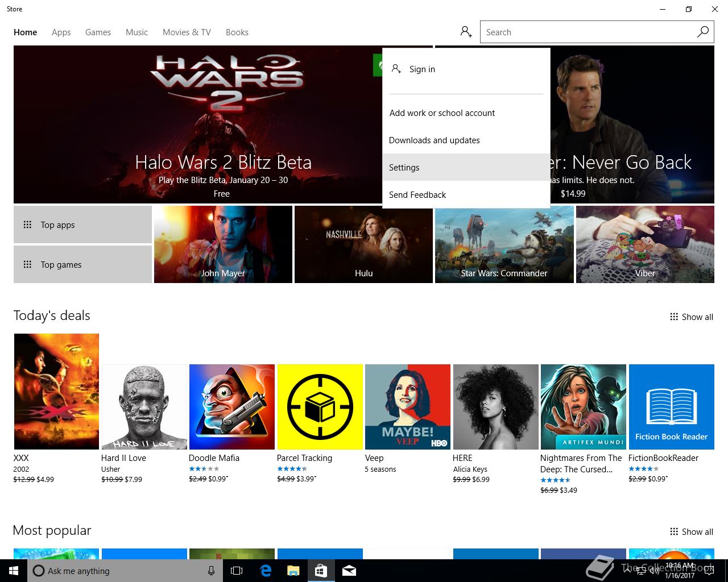The height and width of the screenshot is (582, 728).
Task: Click the Doodle Mafia title text
Action: coord(214,458)
